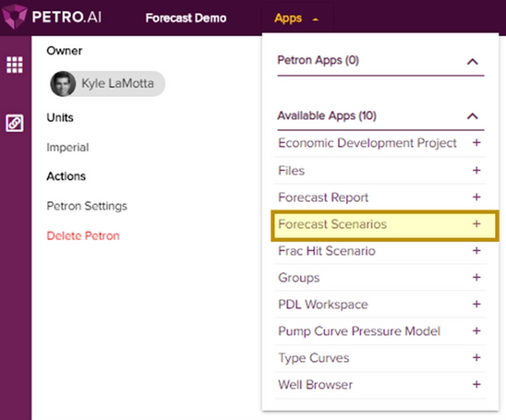
Task: Click the Kyle LaMotta owner chip
Action: coord(107,84)
